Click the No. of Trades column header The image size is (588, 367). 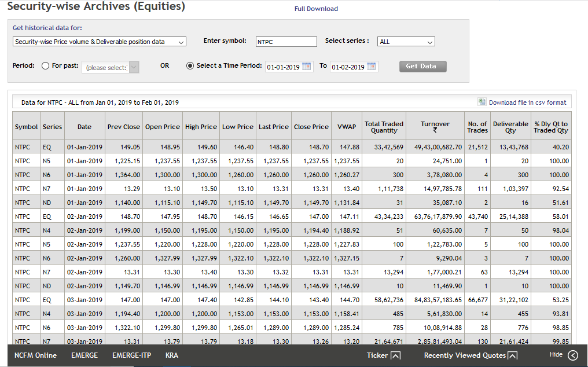pyautogui.click(x=477, y=127)
